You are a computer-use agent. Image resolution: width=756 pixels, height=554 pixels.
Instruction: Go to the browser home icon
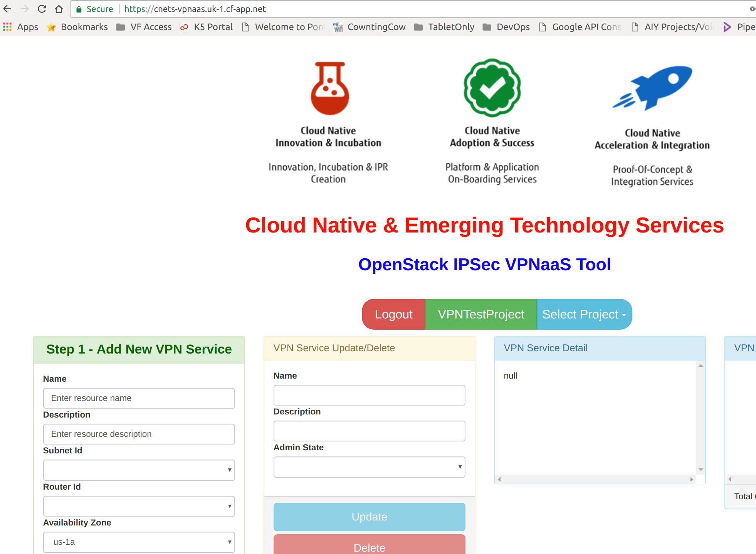coord(59,9)
